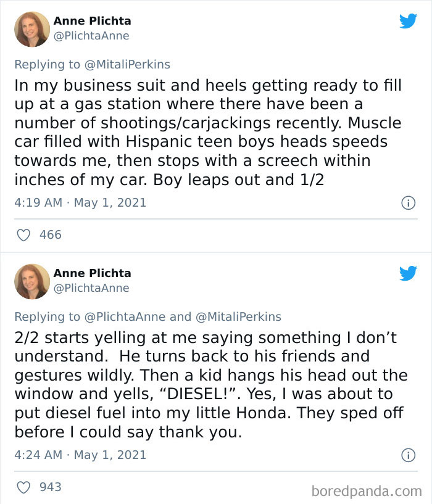This screenshot has height=504, width=432.
Task: Click the Twitter bird icon on the first tweet
Action: pyautogui.click(x=409, y=20)
